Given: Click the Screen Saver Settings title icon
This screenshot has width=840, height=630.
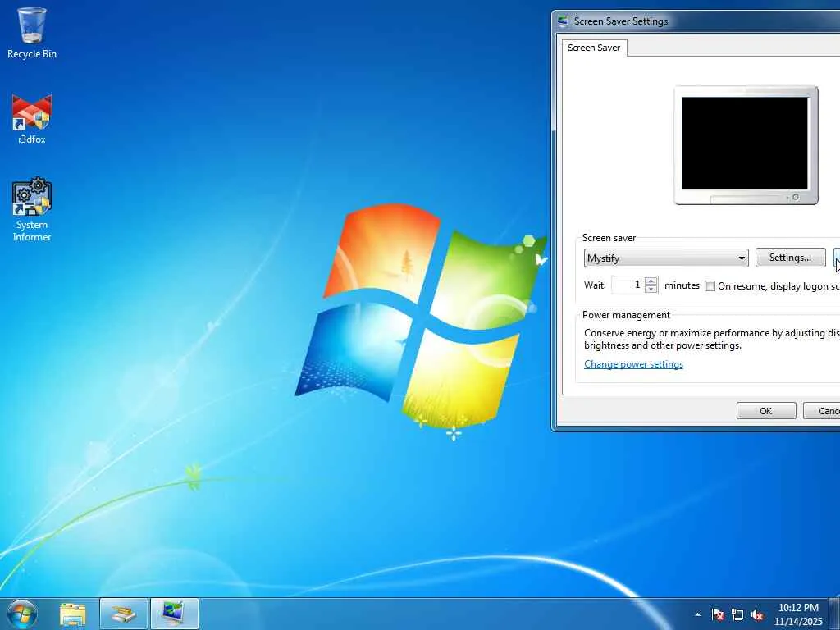Looking at the screenshot, I should (563, 21).
